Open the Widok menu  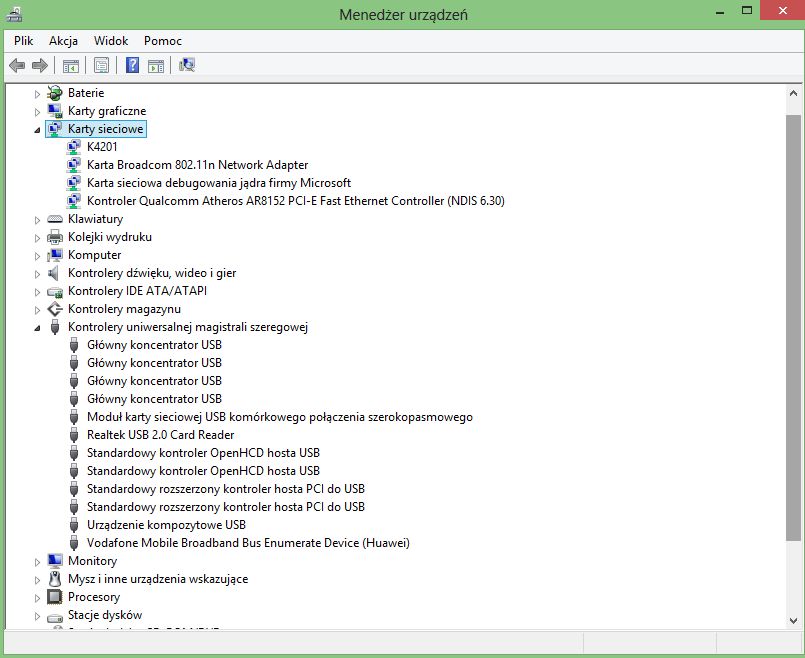point(111,41)
